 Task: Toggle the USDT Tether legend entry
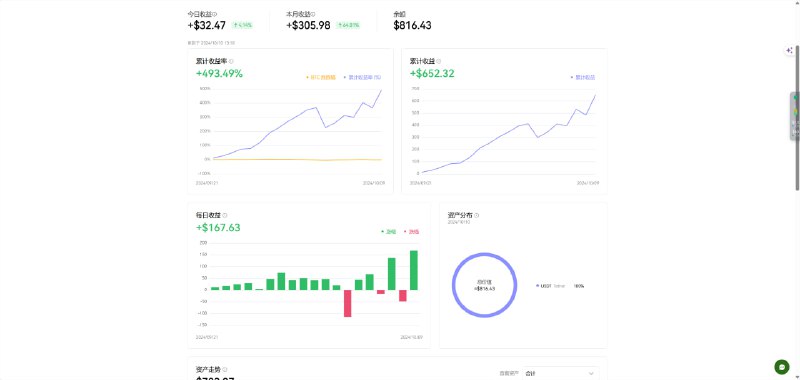point(551,286)
